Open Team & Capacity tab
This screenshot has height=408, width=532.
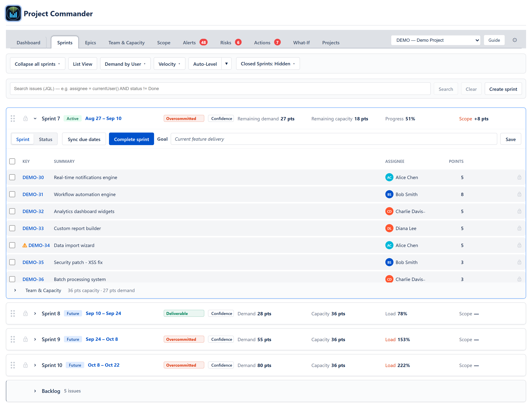pyautogui.click(x=126, y=42)
